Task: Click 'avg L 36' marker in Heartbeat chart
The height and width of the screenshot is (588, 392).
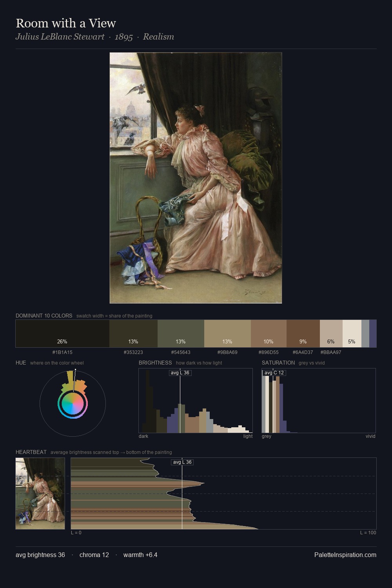Action: [182, 462]
